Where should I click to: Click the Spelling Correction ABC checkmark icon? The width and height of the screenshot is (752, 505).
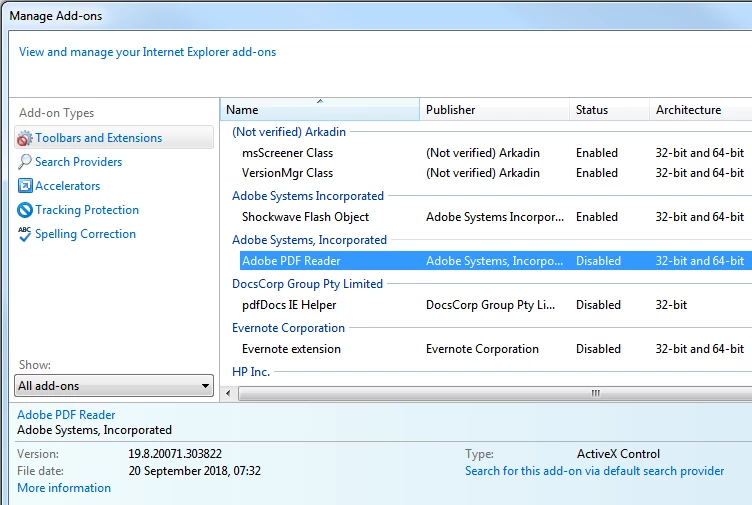(x=24, y=234)
